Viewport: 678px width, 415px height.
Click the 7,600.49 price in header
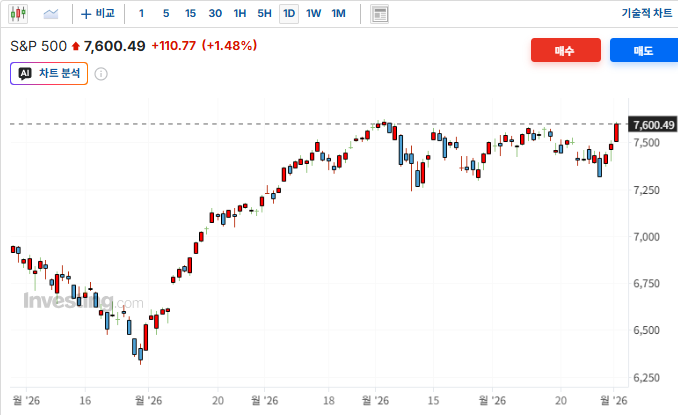click(x=115, y=46)
